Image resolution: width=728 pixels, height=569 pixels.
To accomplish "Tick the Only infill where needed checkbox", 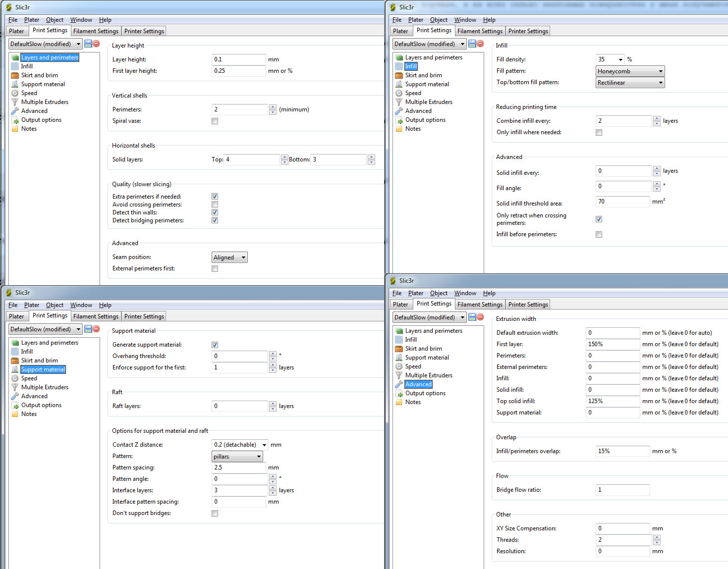I will point(599,132).
